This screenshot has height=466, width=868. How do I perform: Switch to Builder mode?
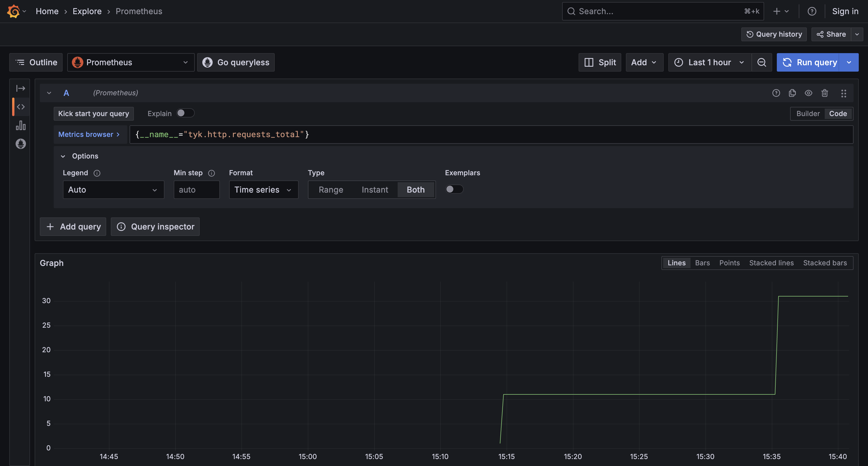pyautogui.click(x=808, y=114)
